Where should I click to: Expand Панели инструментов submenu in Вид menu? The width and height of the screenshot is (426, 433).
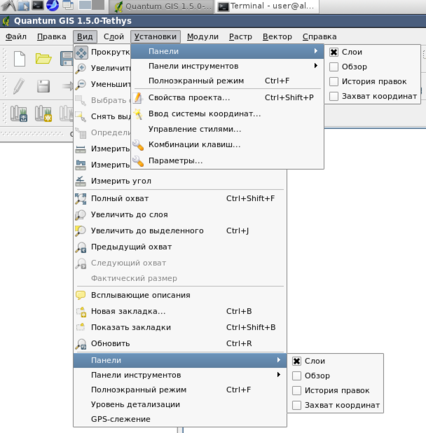tap(180, 375)
